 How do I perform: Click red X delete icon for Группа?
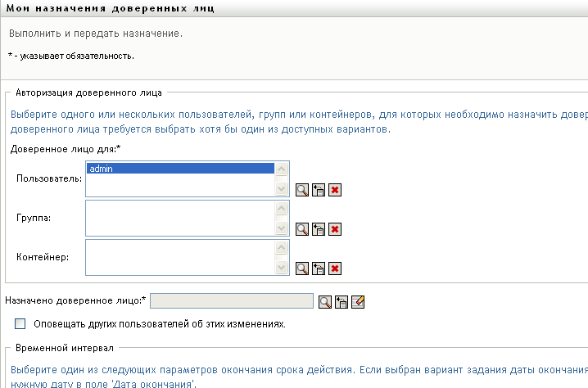(334, 229)
